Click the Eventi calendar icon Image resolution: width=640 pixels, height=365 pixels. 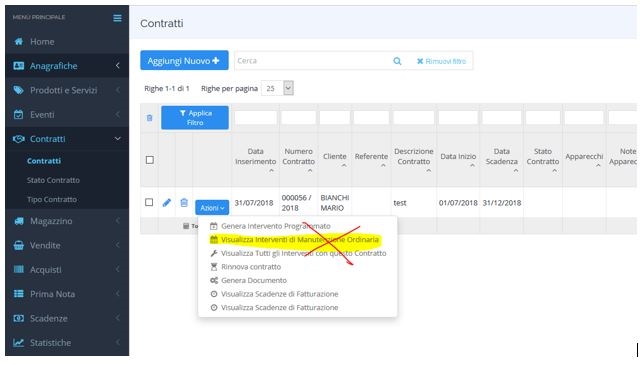(x=18, y=114)
